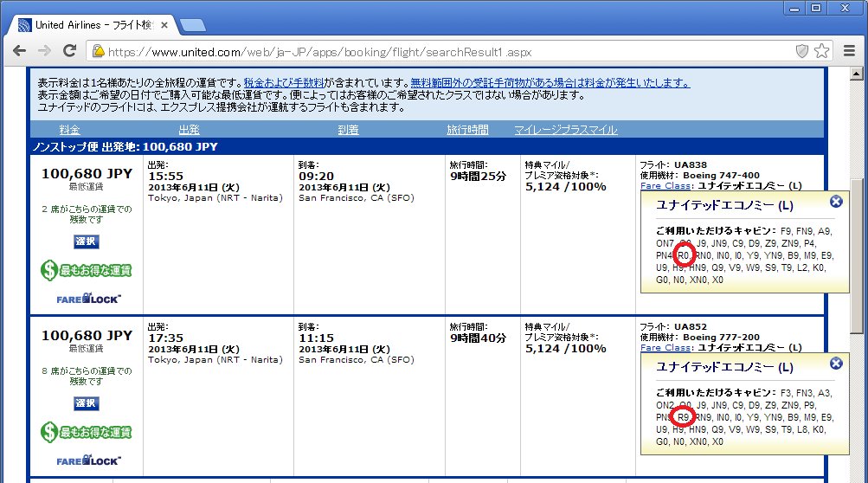Sort by マイレージプラスマイル column header
Screen dimensions: 868x483
[x=566, y=130]
